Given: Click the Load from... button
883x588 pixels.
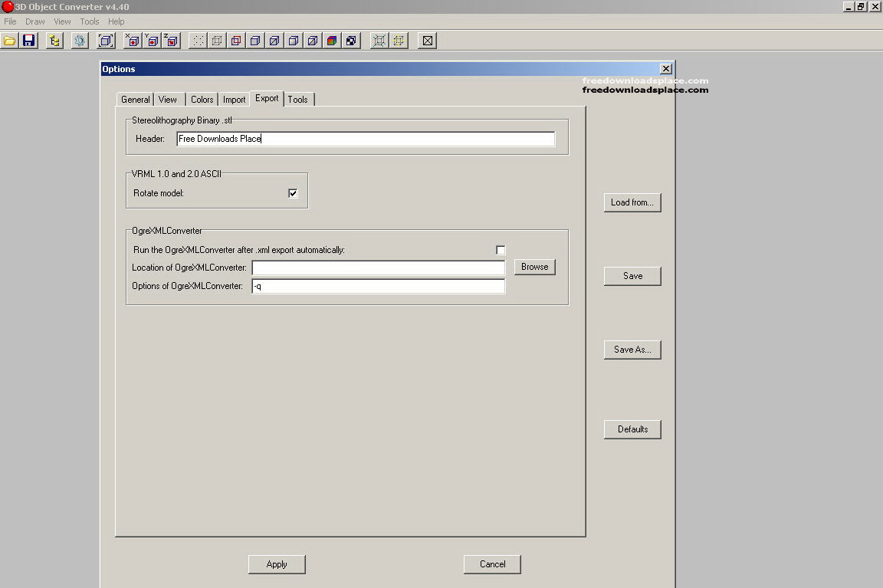Looking at the screenshot, I should 632,202.
